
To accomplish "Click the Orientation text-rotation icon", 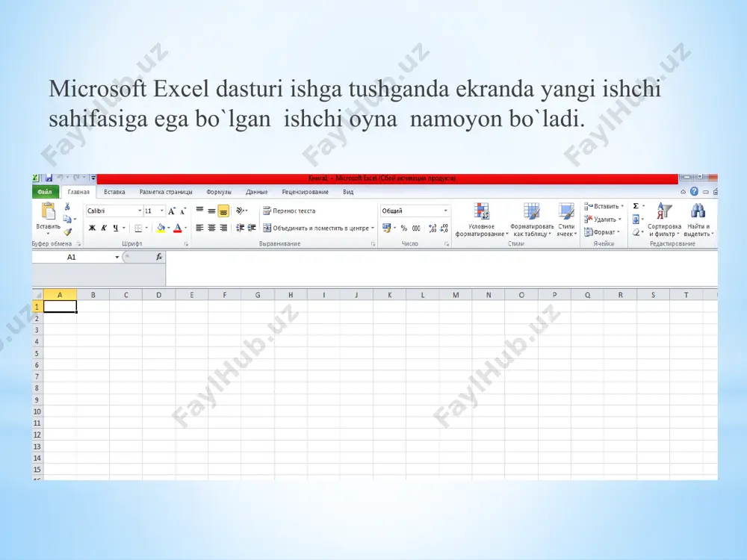I will [241, 211].
